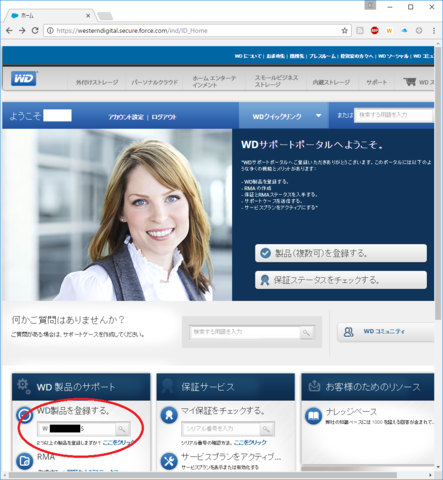Open the Chrome three-dot menu
The width and height of the screenshot is (443, 480).
coord(434,31)
